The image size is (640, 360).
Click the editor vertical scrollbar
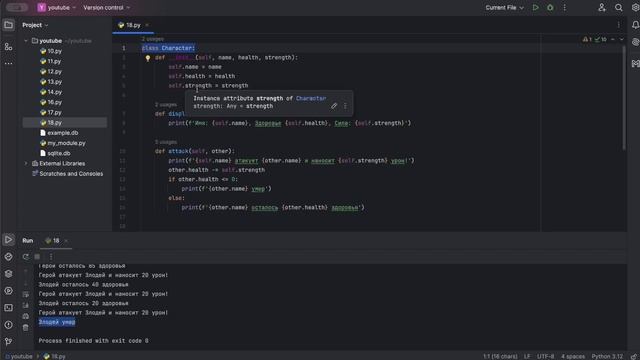(624, 98)
